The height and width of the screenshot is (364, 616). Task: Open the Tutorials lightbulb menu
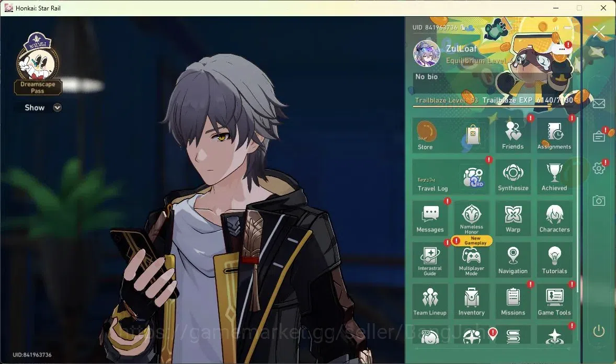(554, 260)
